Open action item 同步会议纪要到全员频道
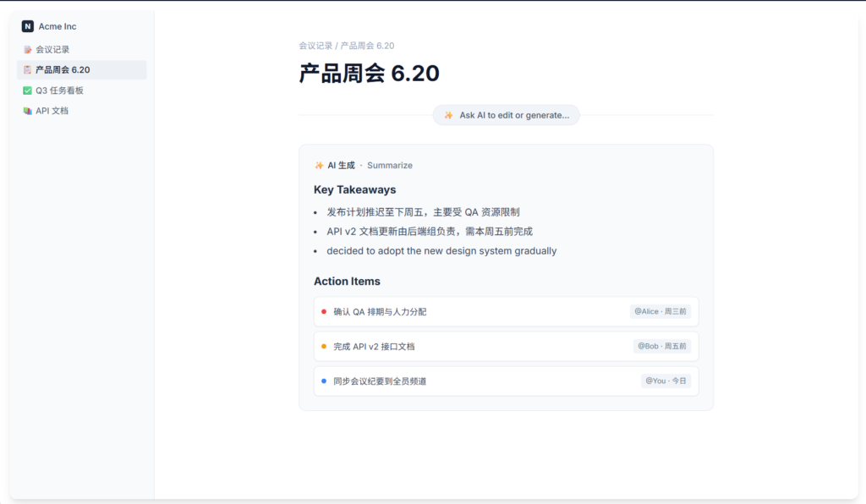866x504 pixels. (507, 381)
